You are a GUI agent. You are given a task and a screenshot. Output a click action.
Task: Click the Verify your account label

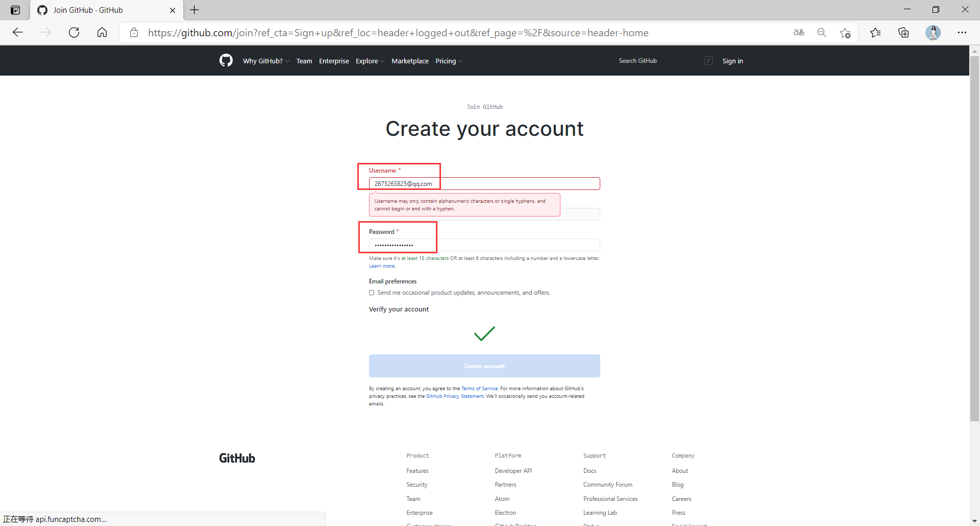click(x=399, y=309)
